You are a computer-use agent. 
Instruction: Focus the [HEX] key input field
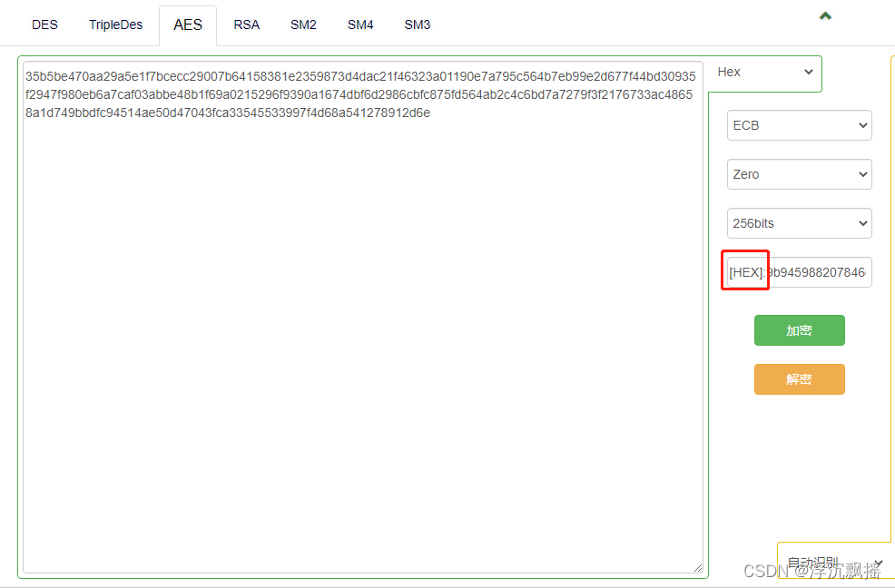[x=799, y=272]
